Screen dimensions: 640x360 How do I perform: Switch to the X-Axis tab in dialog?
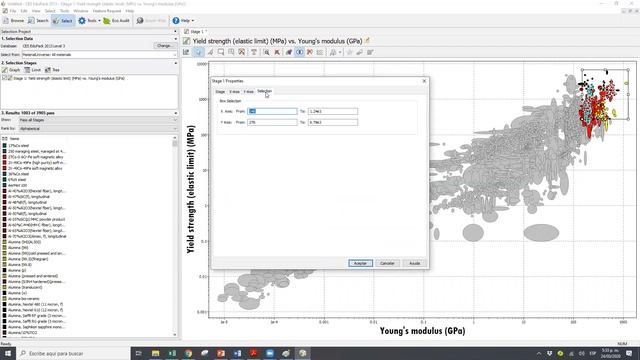coord(234,91)
